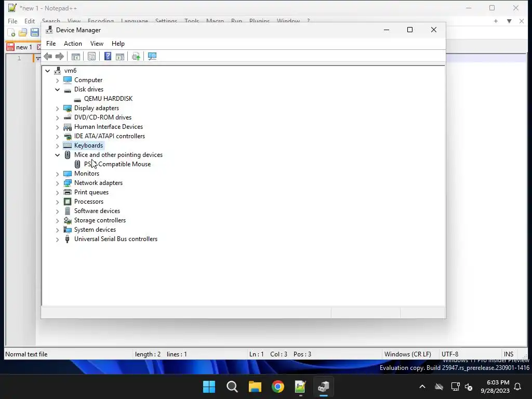532x399 pixels.
Task: Select the 'new 1' tab in Notepad++
Action: (x=24, y=47)
